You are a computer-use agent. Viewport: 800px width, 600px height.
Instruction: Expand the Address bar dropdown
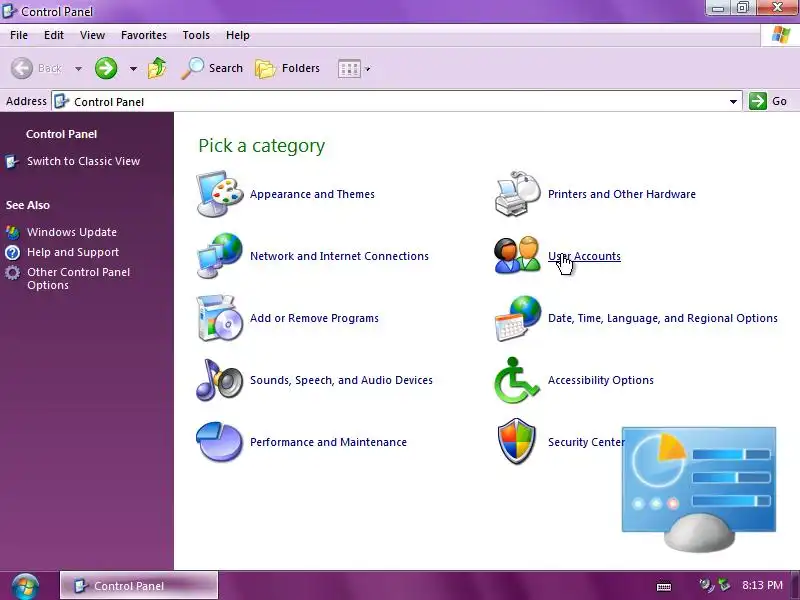[733, 101]
